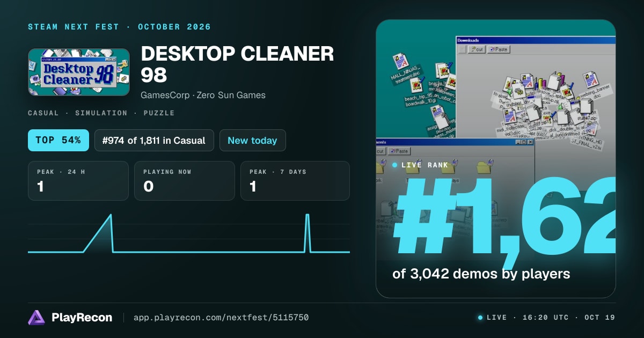Open the app.playrecon.com/nextfest/5115750 link
Image resolution: width=644 pixels, height=338 pixels.
click(x=221, y=318)
